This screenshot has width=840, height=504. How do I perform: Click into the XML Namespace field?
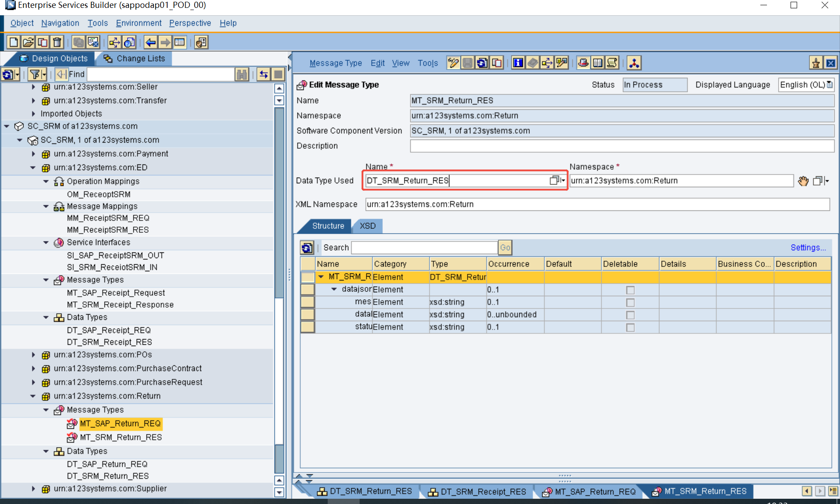(x=597, y=204)
